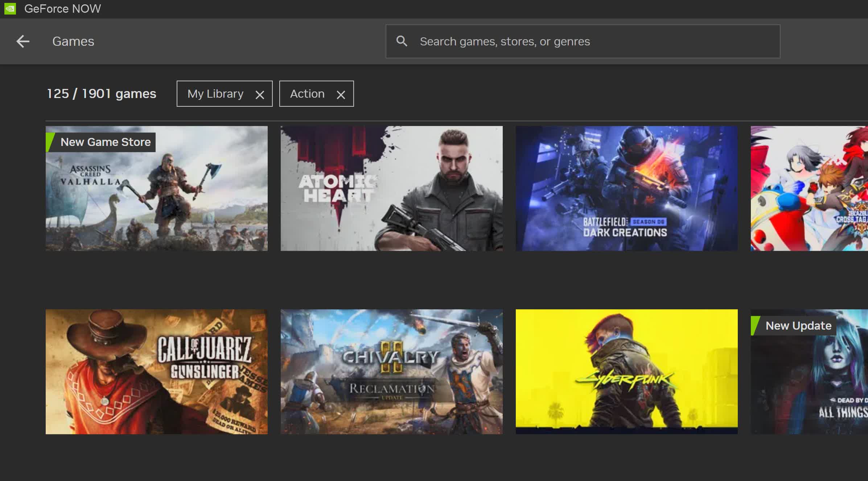This screenshot has height=481, width=868.
Task: Select the Action filter chip
Action: pos(316,94)
